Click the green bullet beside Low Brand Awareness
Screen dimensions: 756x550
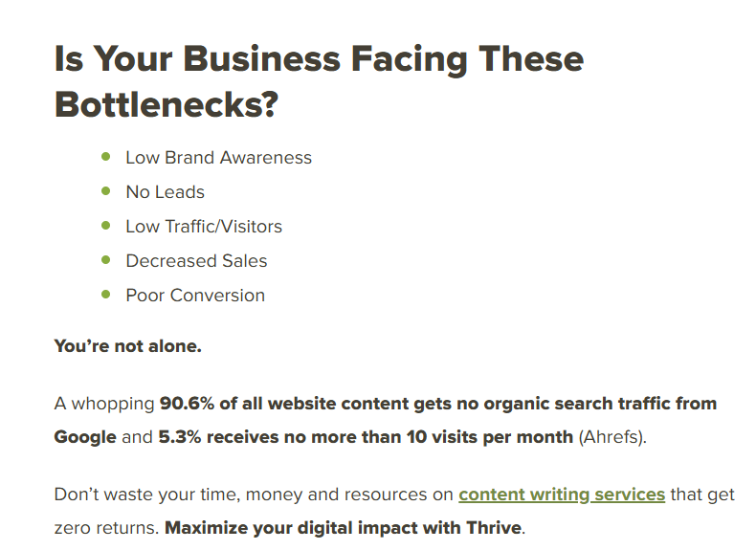[x=106, y=157]
